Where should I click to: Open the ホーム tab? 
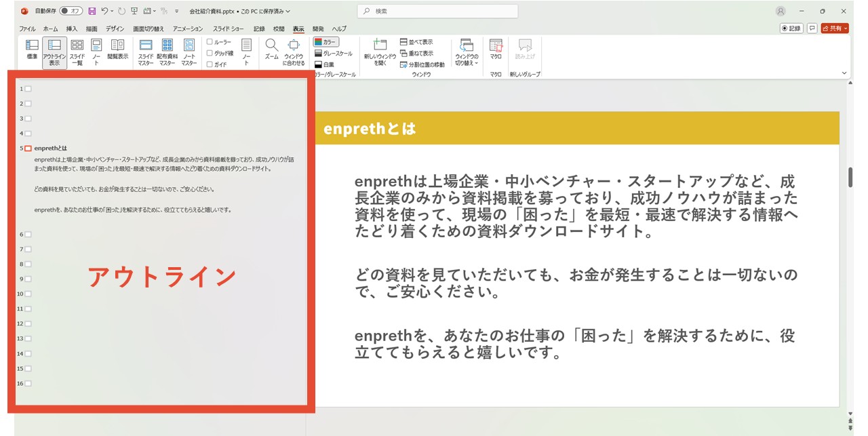tap(51, 29)
